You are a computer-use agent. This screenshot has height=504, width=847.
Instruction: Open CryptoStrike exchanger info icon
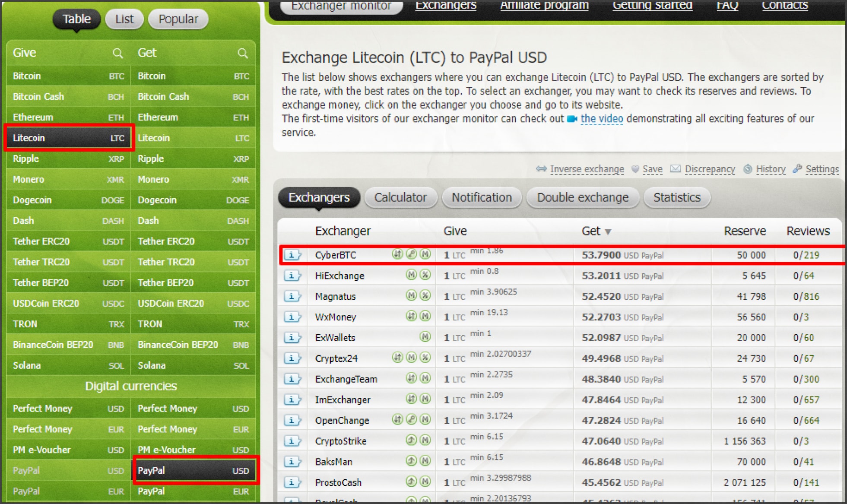(292, 441)
